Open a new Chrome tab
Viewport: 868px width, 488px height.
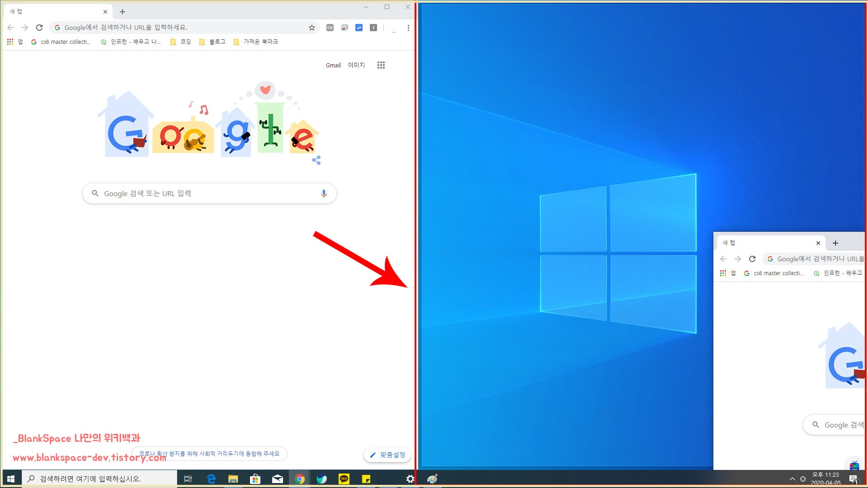pos(123,12)
